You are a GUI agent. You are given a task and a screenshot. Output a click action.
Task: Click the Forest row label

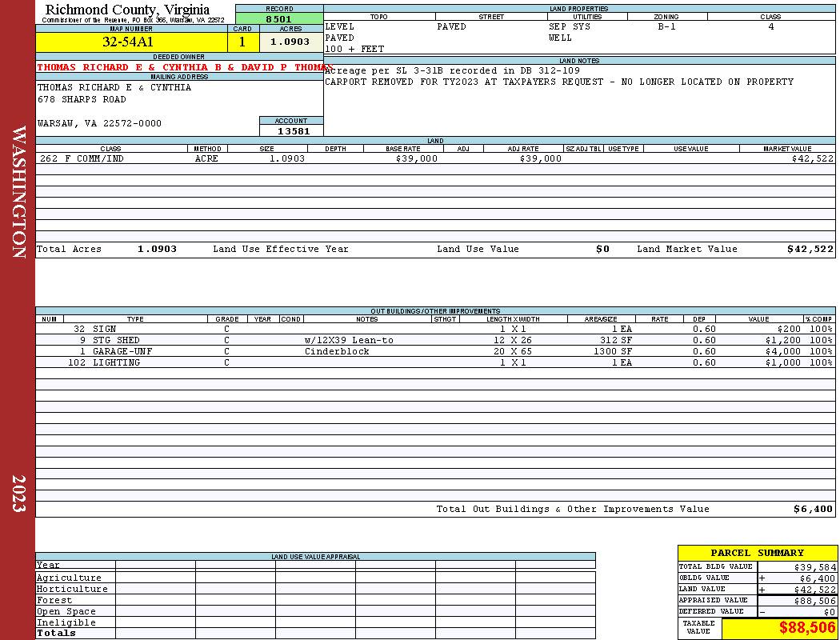pyautogui.click(x=54, y=600)
